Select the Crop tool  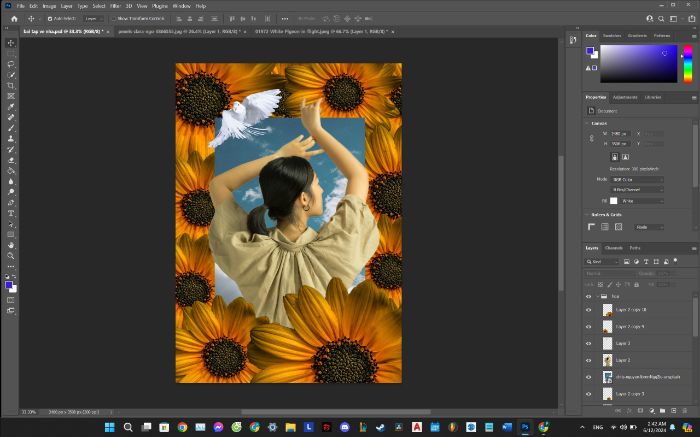[11, 86]
